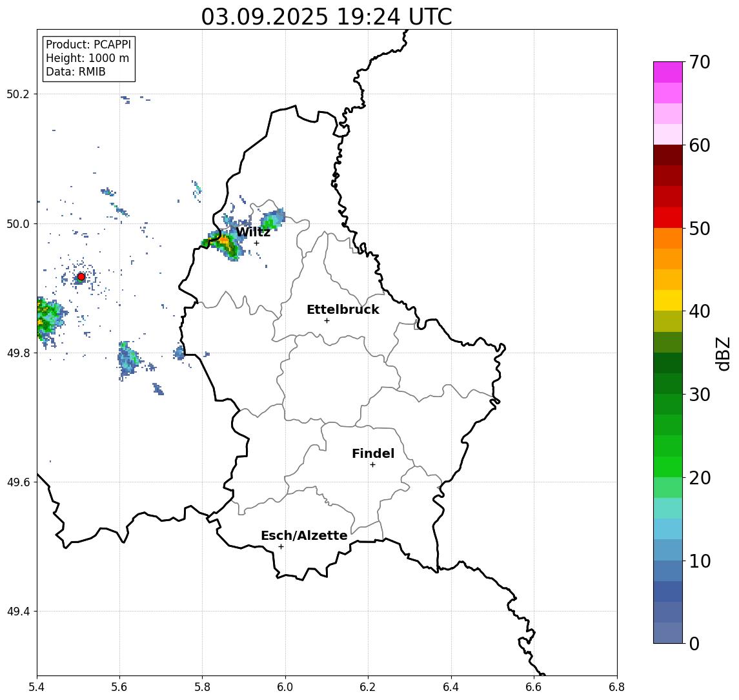Viewport: 739px width, 700px height.
Task: Click the magenta band at the colorbar top
Action: 668,72
